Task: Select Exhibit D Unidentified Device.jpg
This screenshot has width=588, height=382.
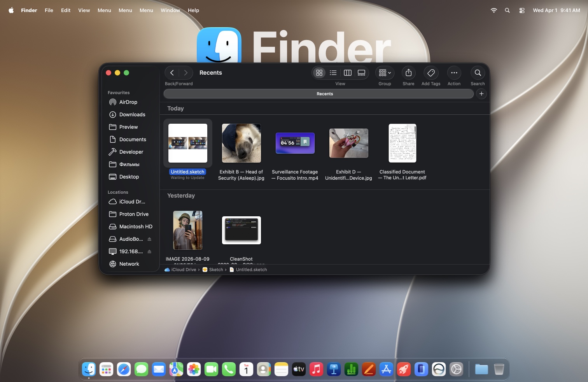Action: click(349, 143)
